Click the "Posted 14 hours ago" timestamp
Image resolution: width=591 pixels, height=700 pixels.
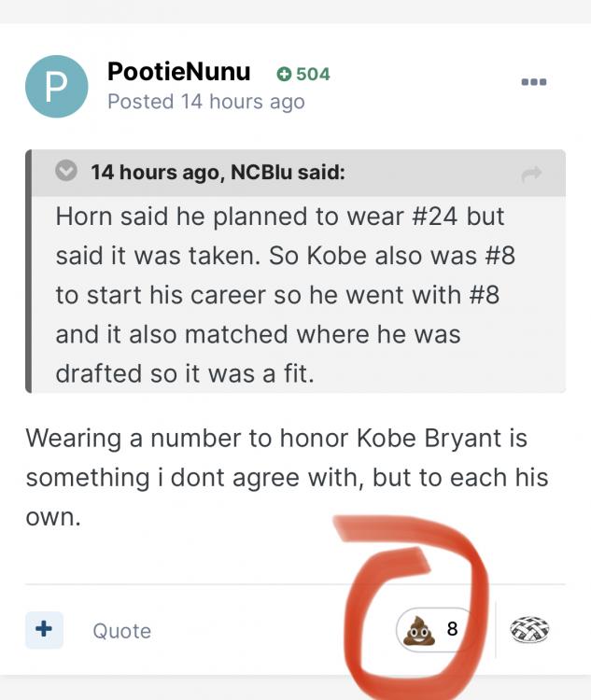tap(206, 102)
